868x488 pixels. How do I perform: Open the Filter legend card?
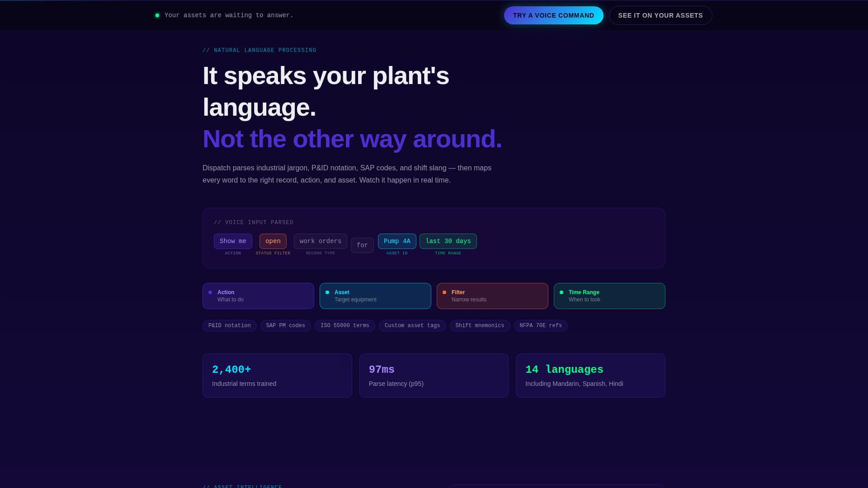[492, 296]
